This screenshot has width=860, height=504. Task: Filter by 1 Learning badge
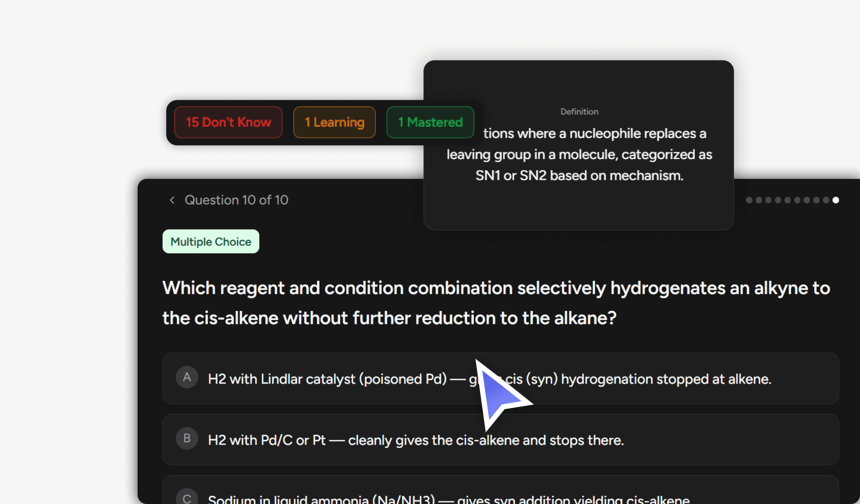(335, 123)
